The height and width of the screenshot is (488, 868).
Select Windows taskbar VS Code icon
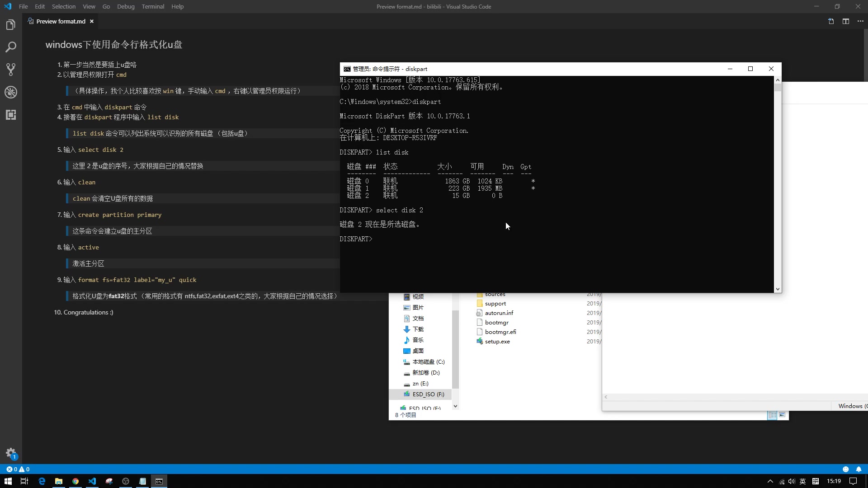point(92,481)
